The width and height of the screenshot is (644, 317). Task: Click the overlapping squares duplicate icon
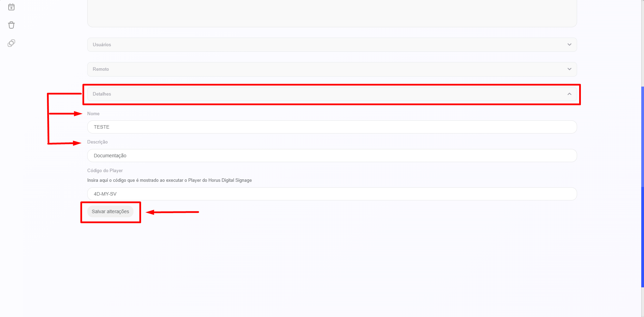(x=11, y=43)
